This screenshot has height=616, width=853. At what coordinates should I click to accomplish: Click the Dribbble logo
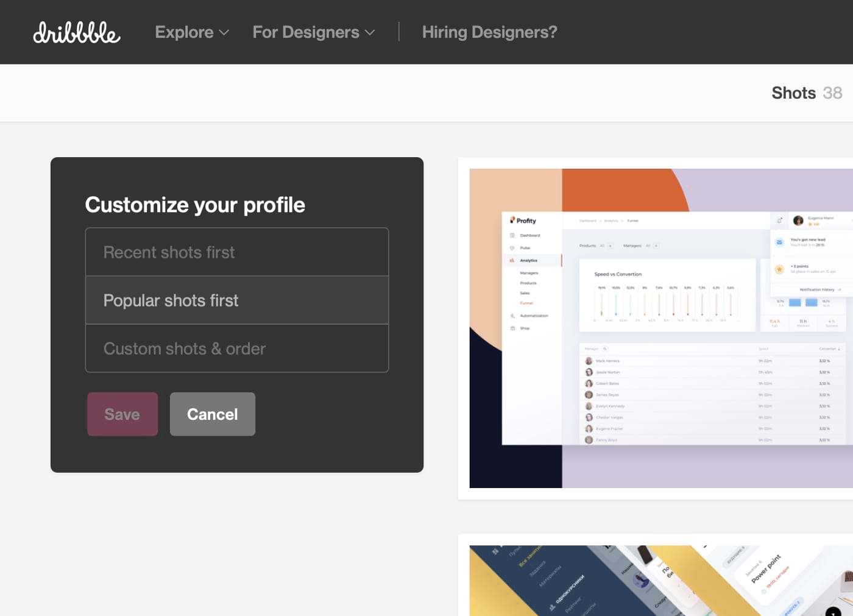(x=77, y=32)
